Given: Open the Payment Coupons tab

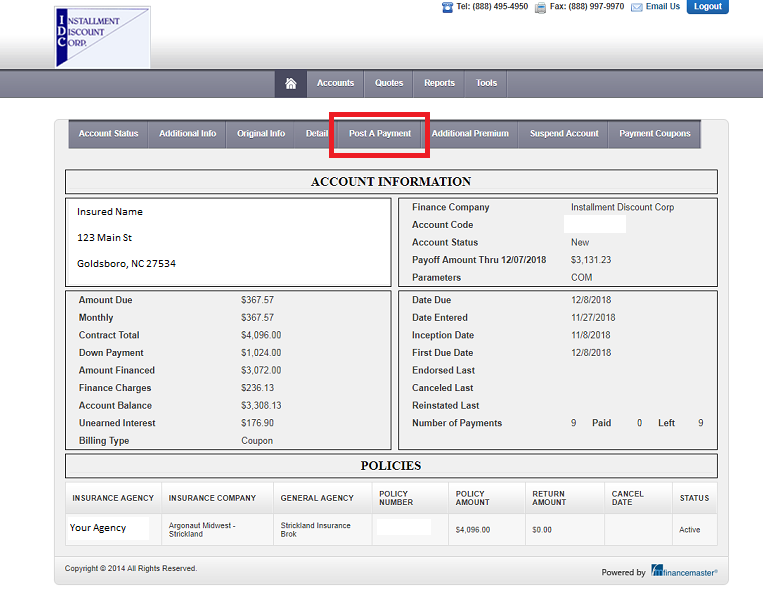Looking at the screenshot, I should 654,133.
